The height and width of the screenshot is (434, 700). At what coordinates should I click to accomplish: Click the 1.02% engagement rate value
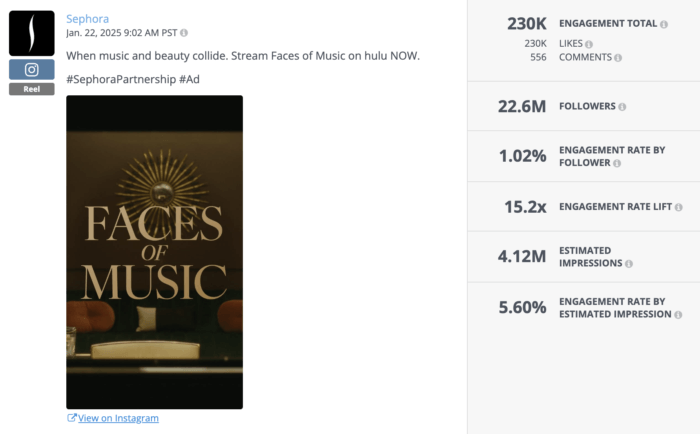pyautogui.click(x=522, y=156)
